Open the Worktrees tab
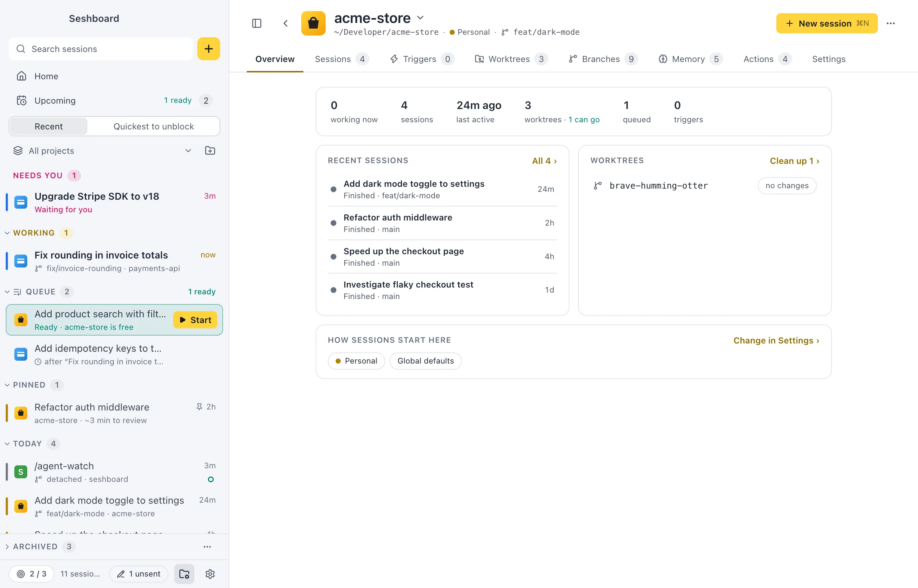918x588 pixels. pyautogui.click(x=511, y=59)
